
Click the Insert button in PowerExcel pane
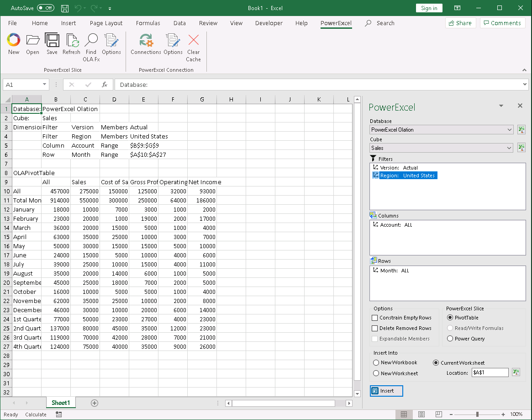tap(386, 391)
